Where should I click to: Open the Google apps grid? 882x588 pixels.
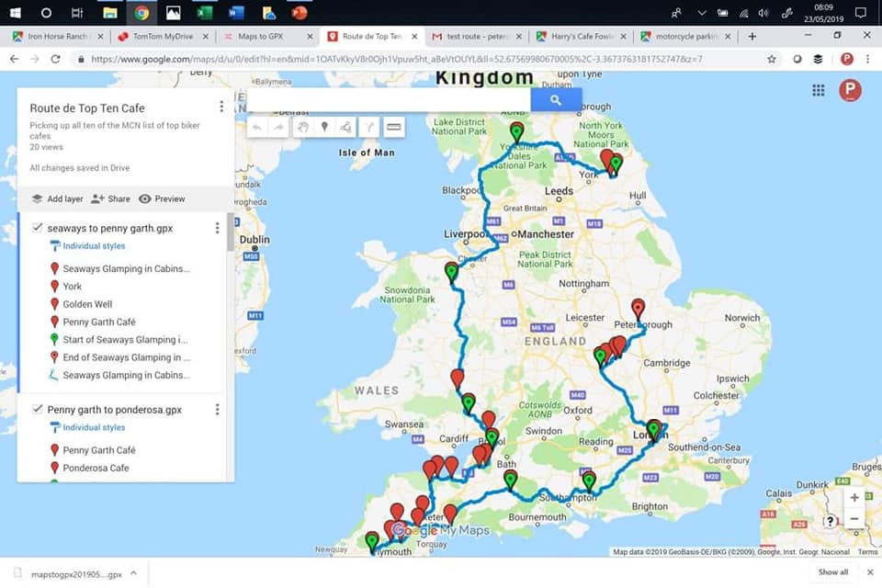point(818,90)
